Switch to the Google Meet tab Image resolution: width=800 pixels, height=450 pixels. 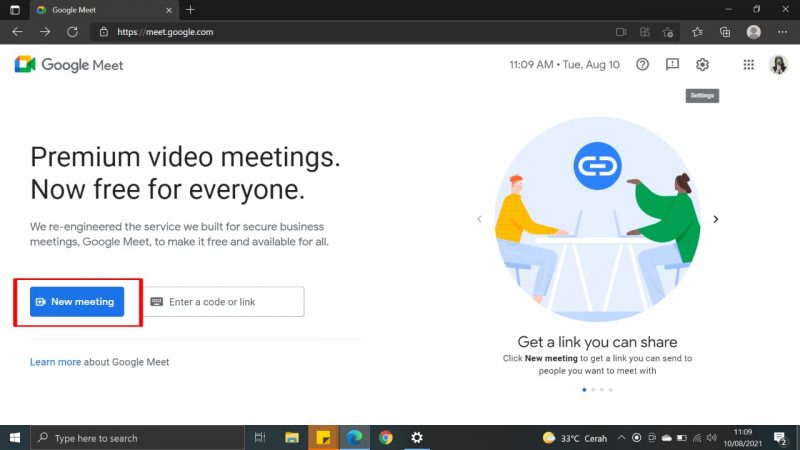point(104,10)
